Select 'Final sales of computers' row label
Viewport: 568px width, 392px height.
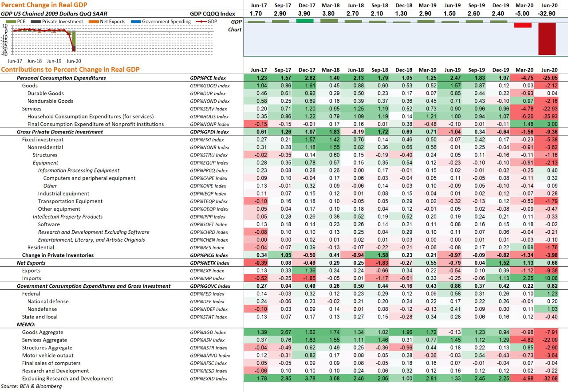(52, 363)
